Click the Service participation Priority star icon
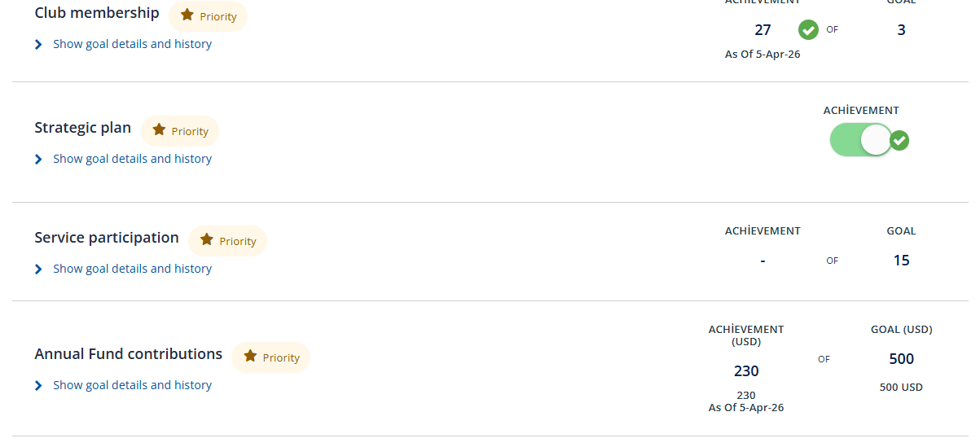 207,240
